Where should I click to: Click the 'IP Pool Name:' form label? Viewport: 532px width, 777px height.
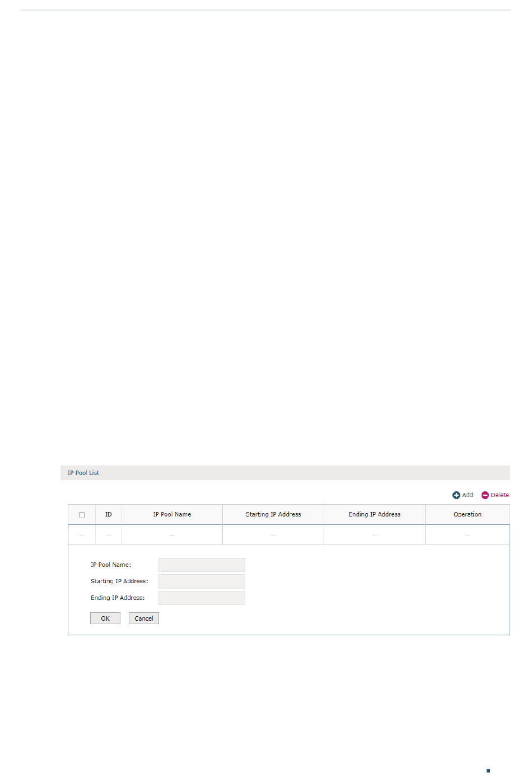pyautogui.click(x=111, y=565)
